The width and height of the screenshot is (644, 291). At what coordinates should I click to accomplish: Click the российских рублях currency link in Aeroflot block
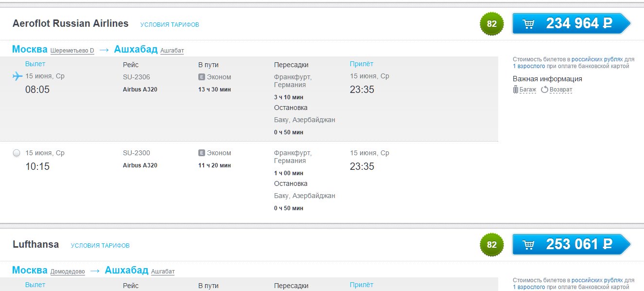pyautogui.click(x=597, y=59)
